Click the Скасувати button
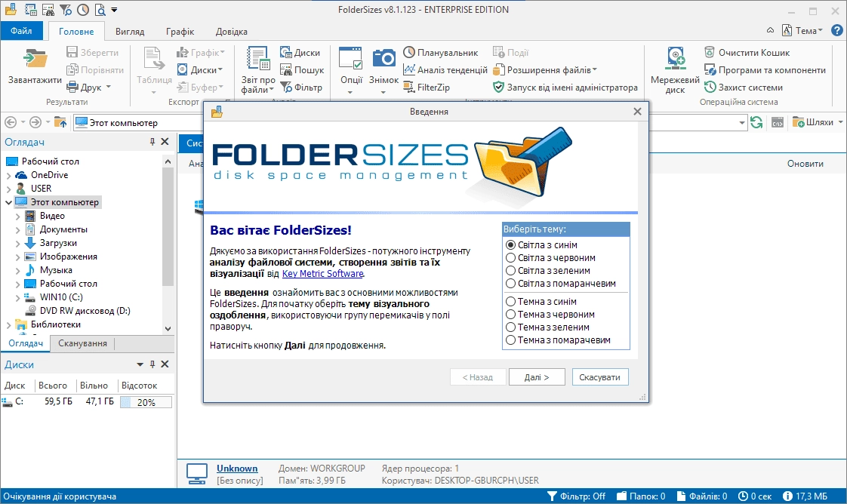The width and height of the screenshot is (847, 504). (599, 377)
